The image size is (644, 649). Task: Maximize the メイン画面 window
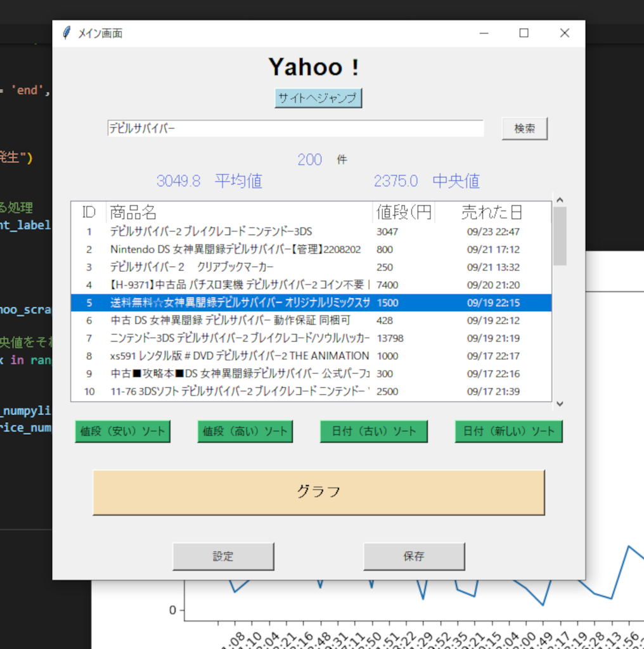524,33
